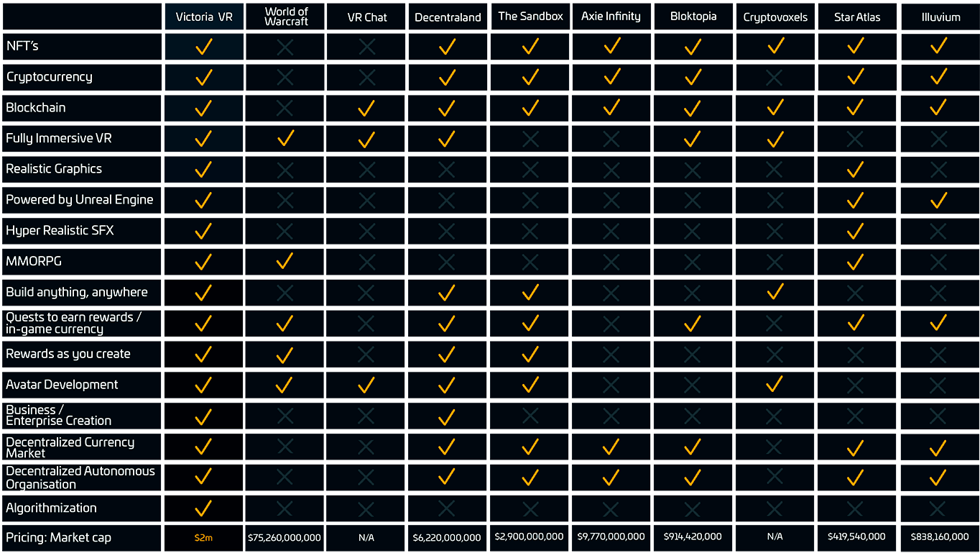The image size is (980, 553).
Task: Click The Sandbox $2,900,000,000 market cap figure
Action: tap(530, 536)
